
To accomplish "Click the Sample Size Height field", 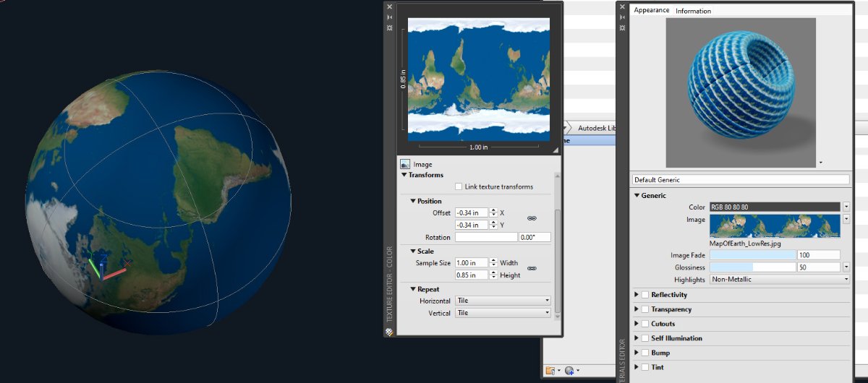I will (x=472, y=275).
